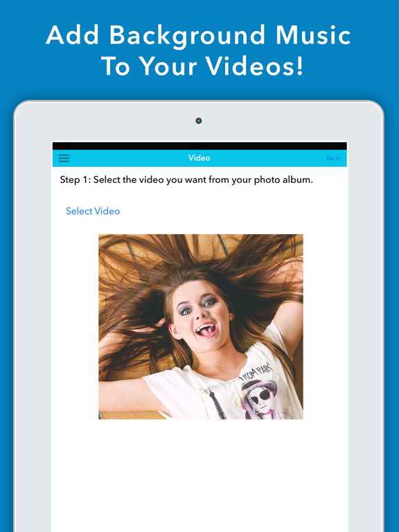Screen dimensions: 399x532
Task: Tap Next in the navigation bar
Action: (x=333, y=159)
